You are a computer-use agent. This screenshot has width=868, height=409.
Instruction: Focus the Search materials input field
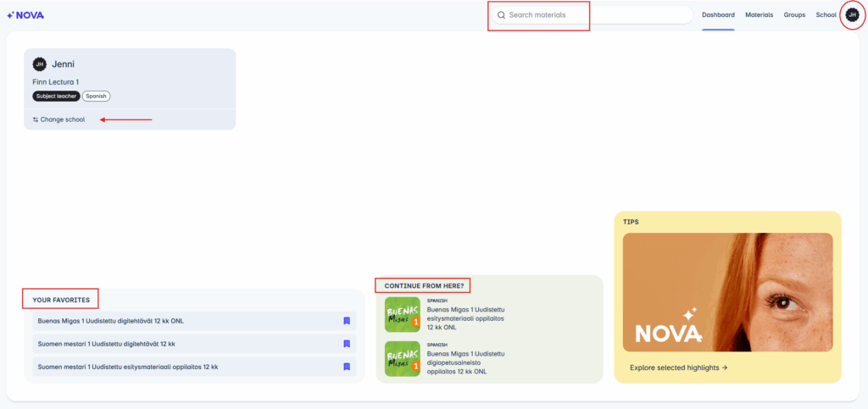(x=593, y=15)
